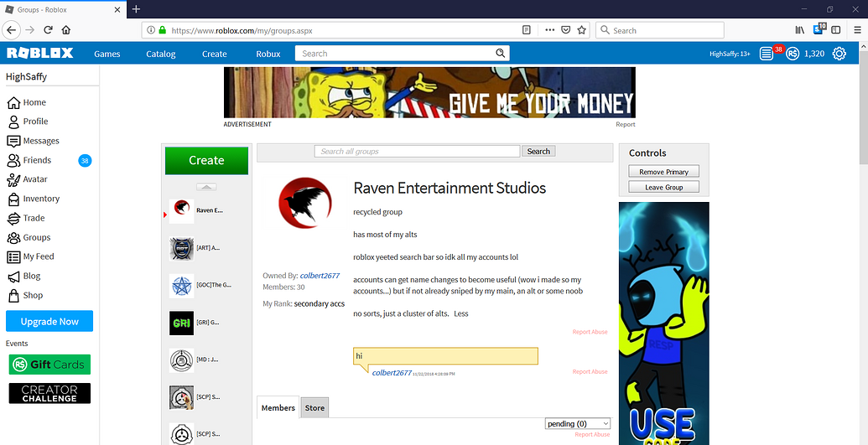Open the Robux menu

[268, 54]
